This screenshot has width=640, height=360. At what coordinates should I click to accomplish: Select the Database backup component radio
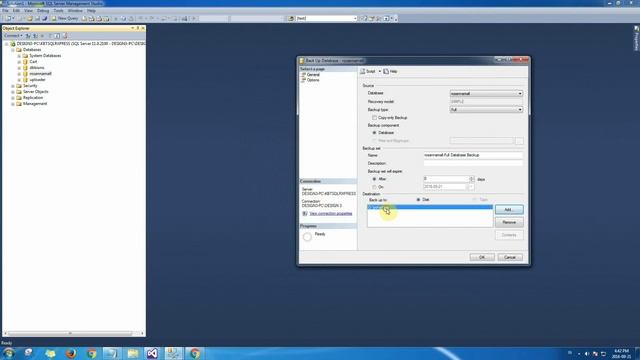(374, 133)
